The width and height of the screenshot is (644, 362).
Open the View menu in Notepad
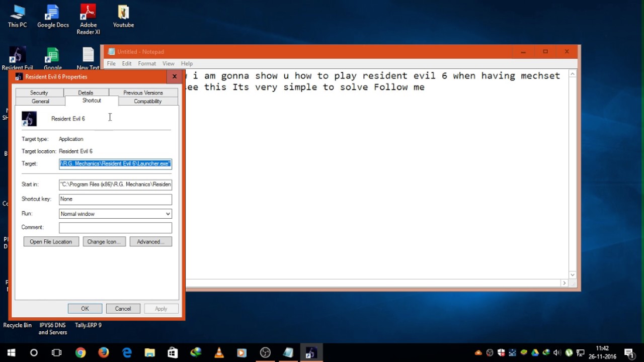168,63
